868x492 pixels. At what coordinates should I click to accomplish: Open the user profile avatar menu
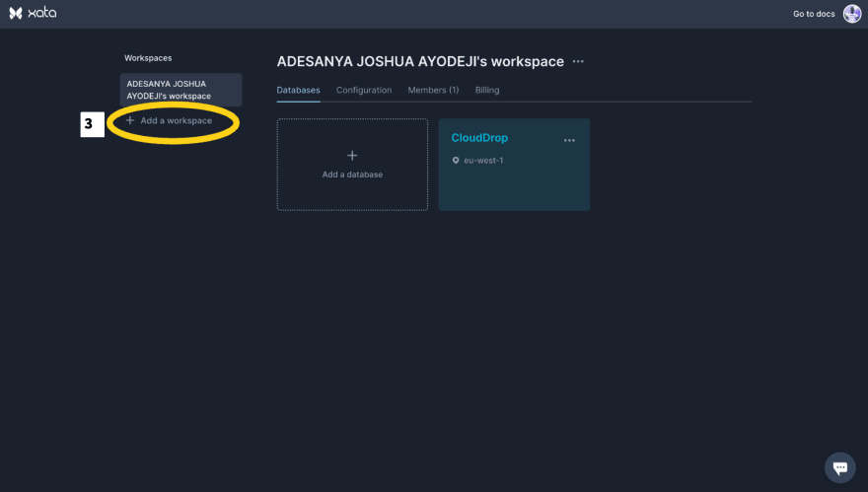[x=851, y=14]
